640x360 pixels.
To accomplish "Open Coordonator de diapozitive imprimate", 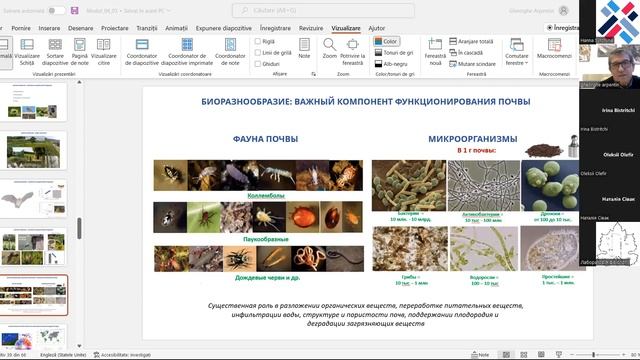I will coord(187,52).
